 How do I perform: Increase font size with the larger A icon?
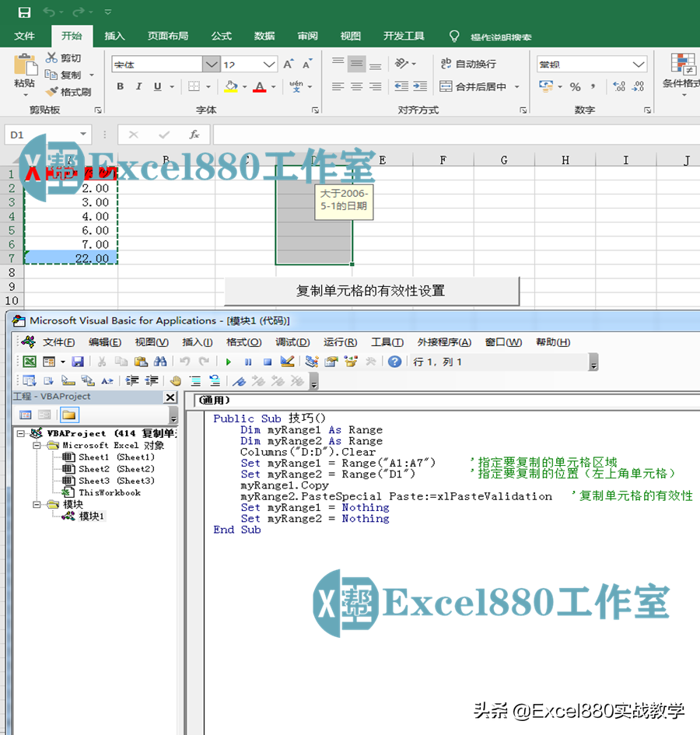point(289,65)
